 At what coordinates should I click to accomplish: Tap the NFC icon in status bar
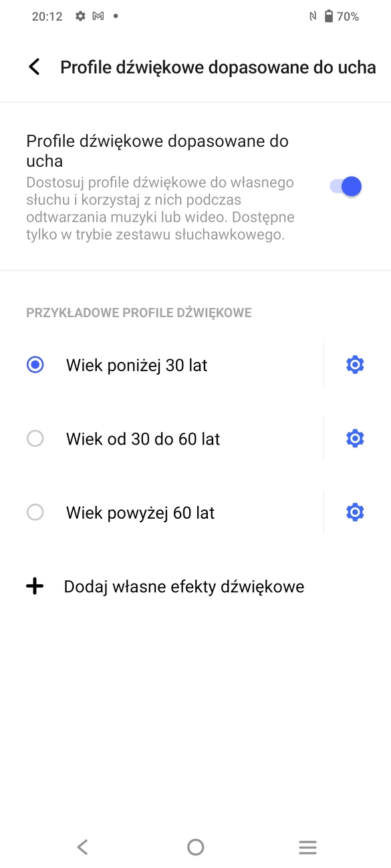tap(312, 16)
